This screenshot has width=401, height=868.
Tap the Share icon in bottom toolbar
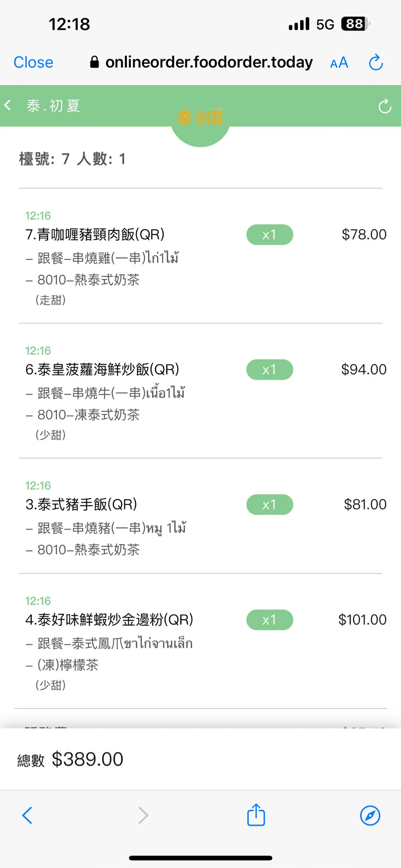click(256, 815)
